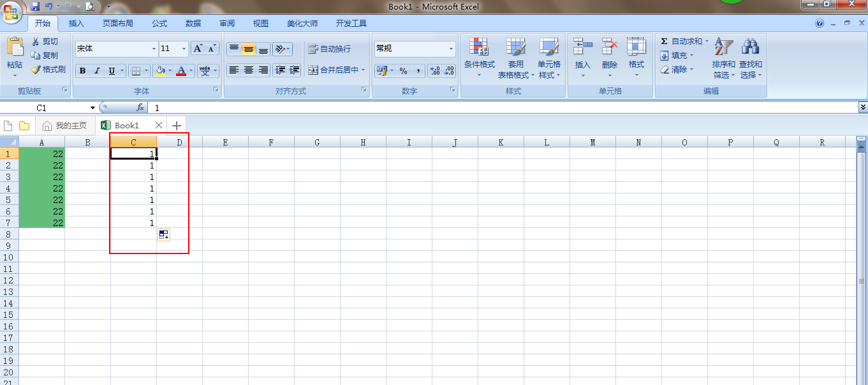Toggle Bold formatting
Viewport: 868px width, 385px height.
[x=82, y=71]
